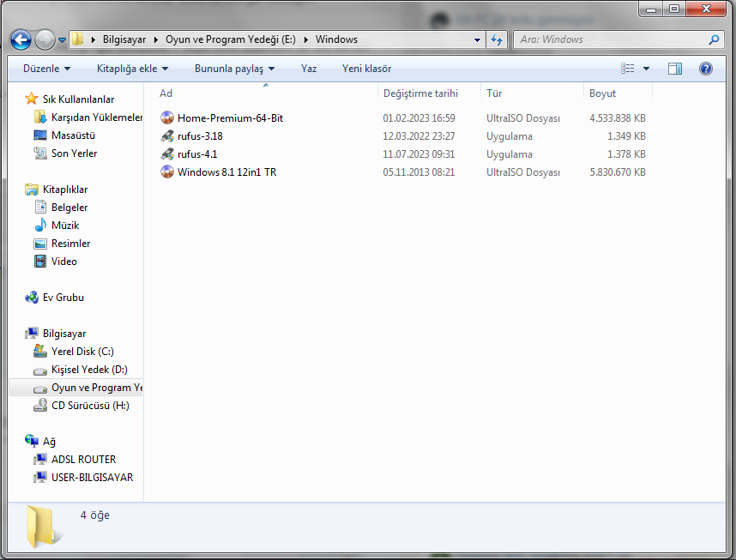Screen dimensions: 736x560
Task: Click the Refresh button beside address bar
Action: click(497, 40)
